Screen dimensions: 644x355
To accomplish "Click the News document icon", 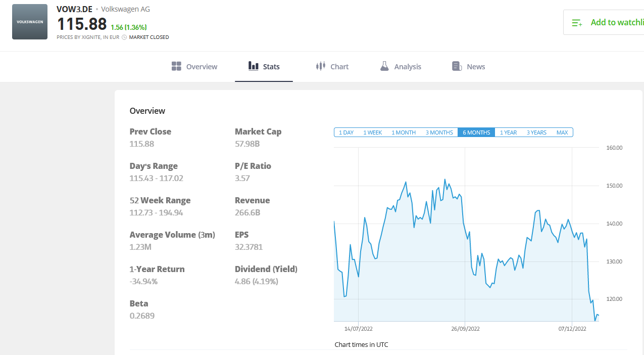I will (x=457, y=66).
